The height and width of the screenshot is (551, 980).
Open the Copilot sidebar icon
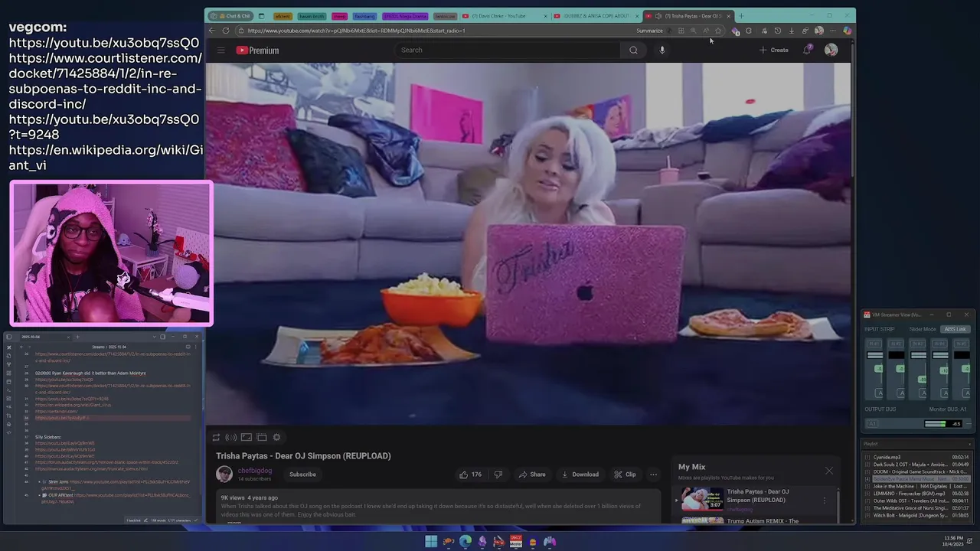pyautogui.click(x=847, y=31)
